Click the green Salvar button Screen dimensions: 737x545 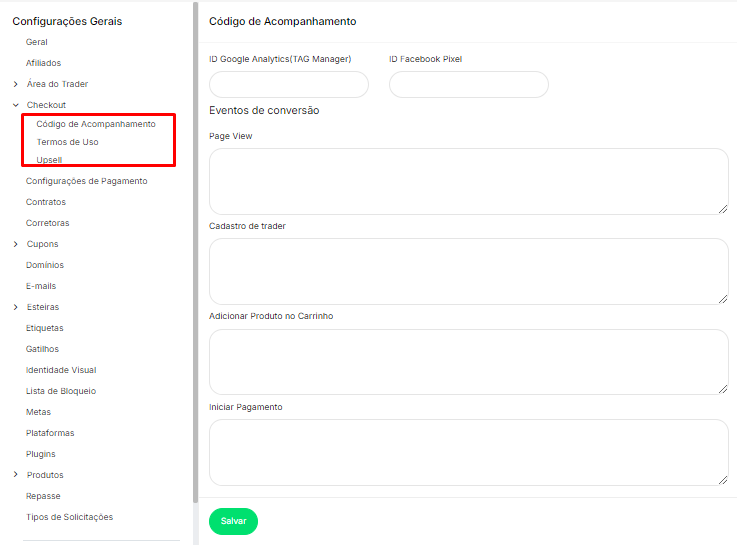point(233,521)
